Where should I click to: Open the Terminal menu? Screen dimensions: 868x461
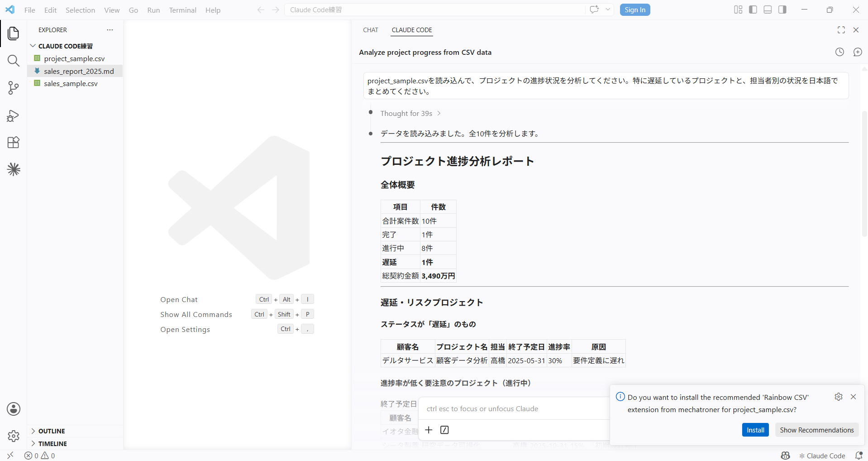(x=183, y=10)
